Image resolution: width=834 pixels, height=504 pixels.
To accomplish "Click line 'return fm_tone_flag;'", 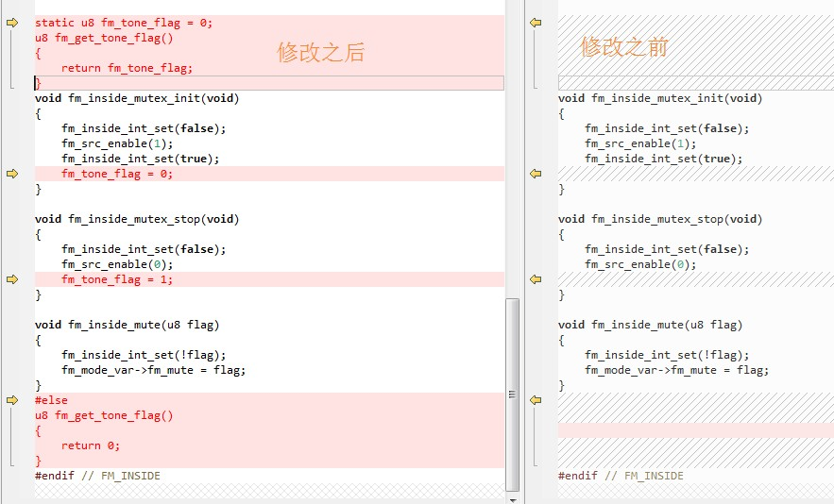I will (x=127, y=68).
